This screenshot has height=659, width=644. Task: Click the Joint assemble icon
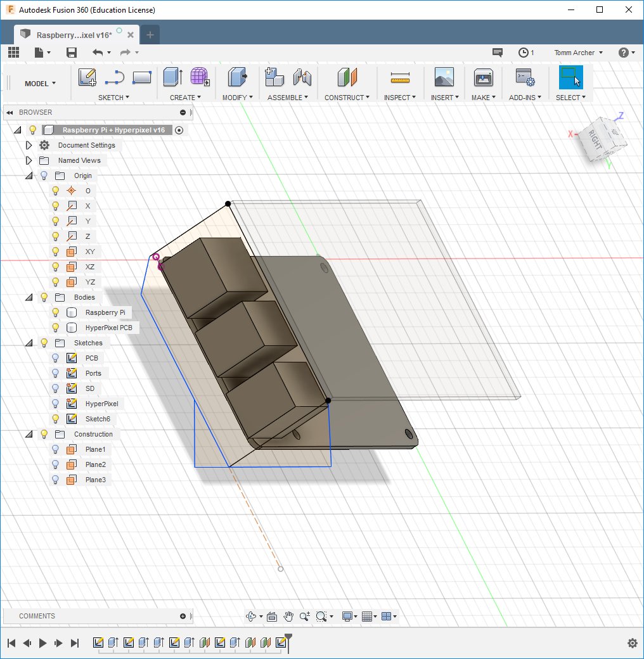(x=302, y=77)
